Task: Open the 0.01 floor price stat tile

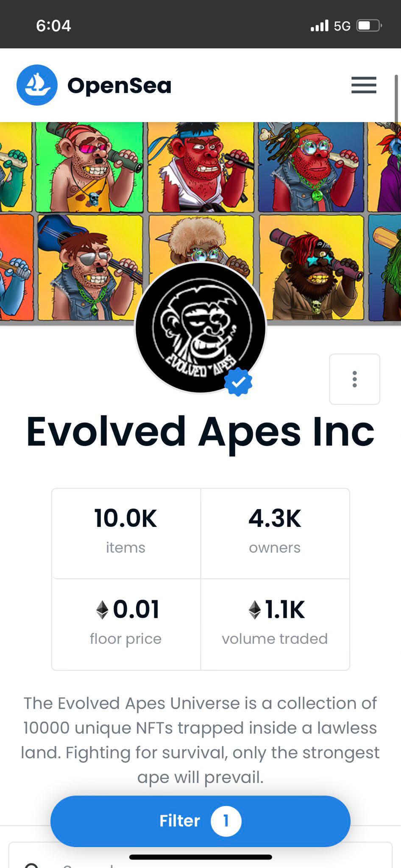Action: (126, 624)
